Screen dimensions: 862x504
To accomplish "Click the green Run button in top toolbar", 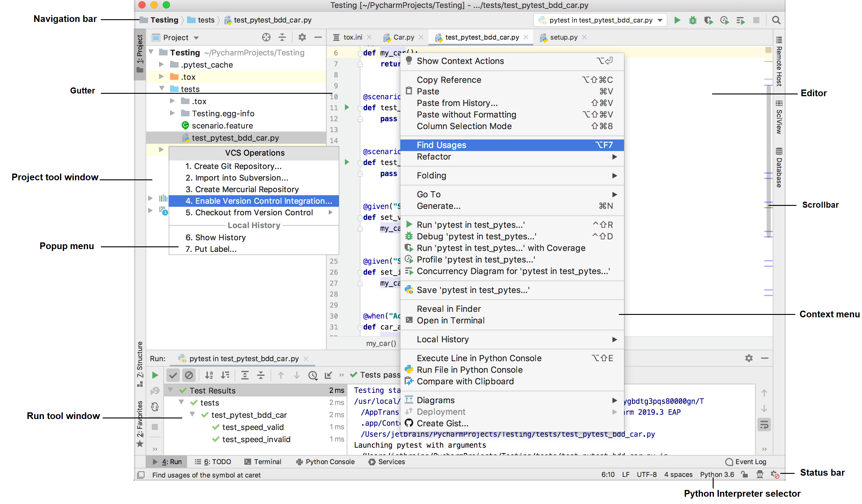I will [x=677, y=20].
